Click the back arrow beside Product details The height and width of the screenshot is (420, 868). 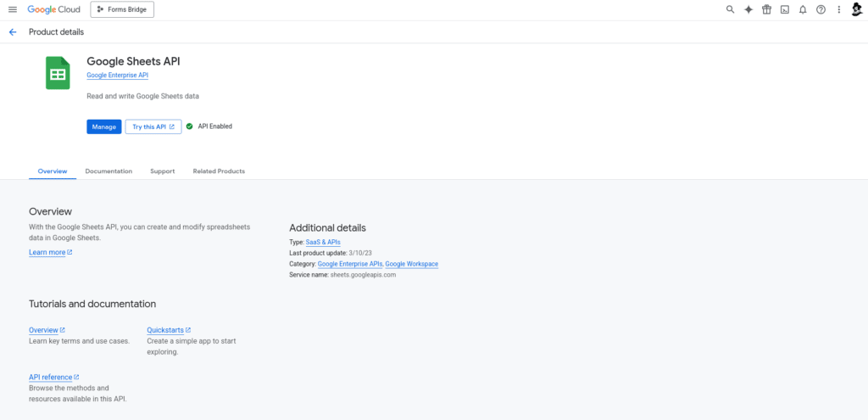click(x=13, y=32)
